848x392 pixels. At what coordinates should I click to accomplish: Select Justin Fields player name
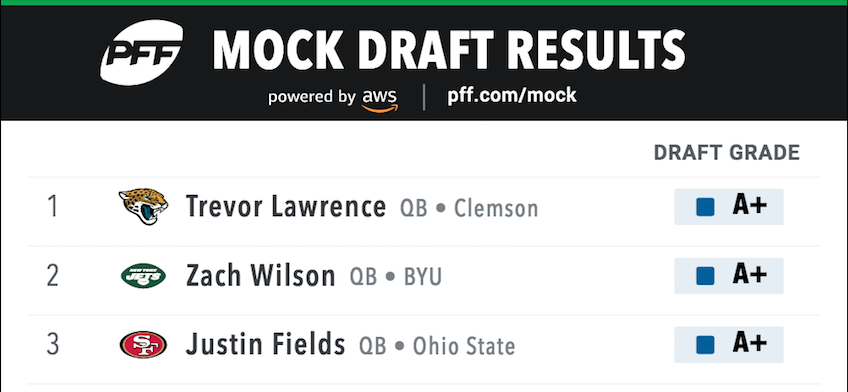(x=265, y=344)
